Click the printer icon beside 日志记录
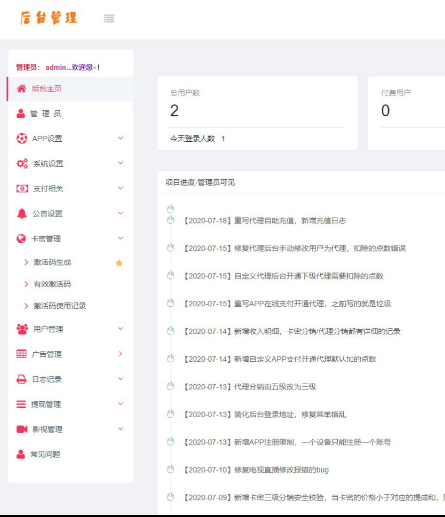Screen dimensions: 445x517 coord(22,379)
